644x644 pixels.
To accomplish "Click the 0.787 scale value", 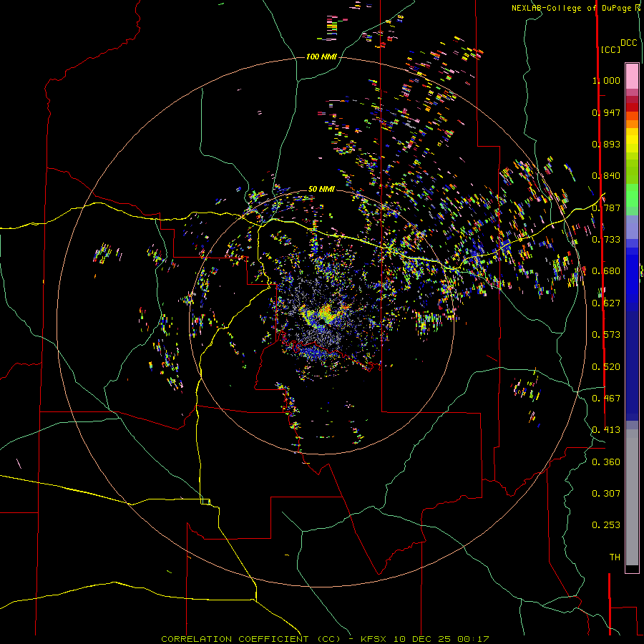I will tap(606, 208).
